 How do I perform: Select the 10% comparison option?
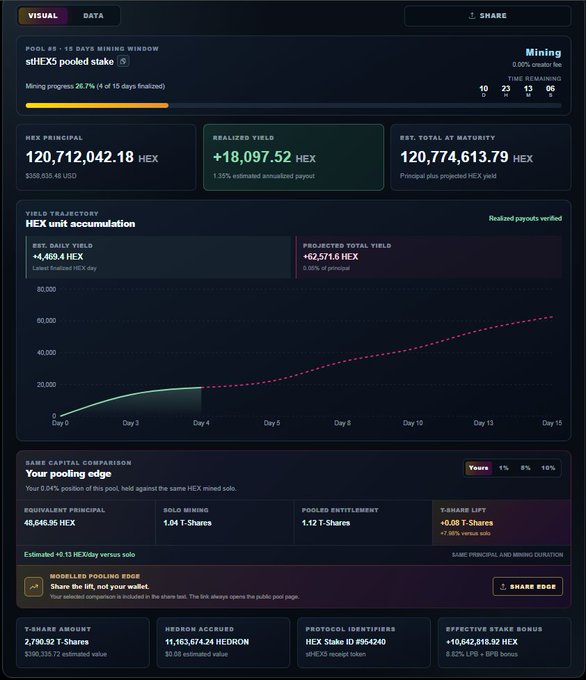(548, 468)
